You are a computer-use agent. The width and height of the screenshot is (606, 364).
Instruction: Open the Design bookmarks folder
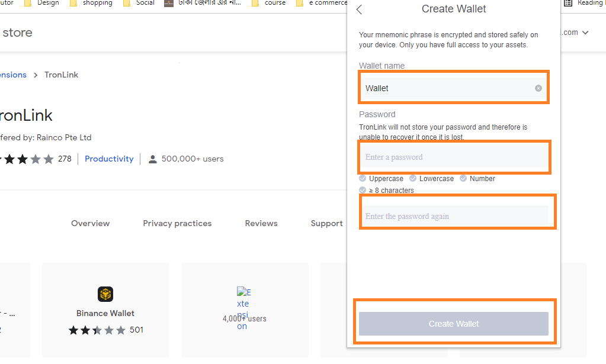[x=41, y=3]
